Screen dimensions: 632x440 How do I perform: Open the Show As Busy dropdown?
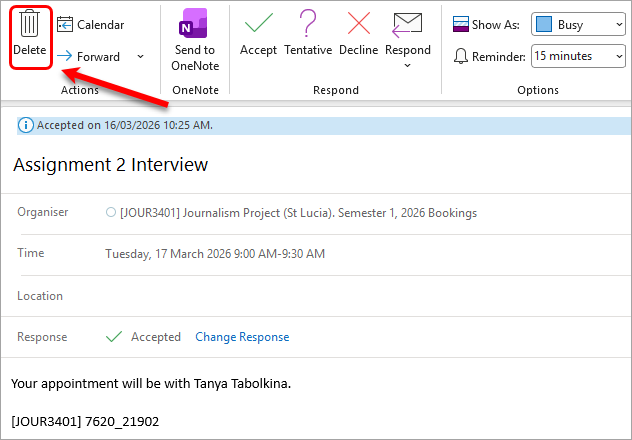[x=578, y=25]
